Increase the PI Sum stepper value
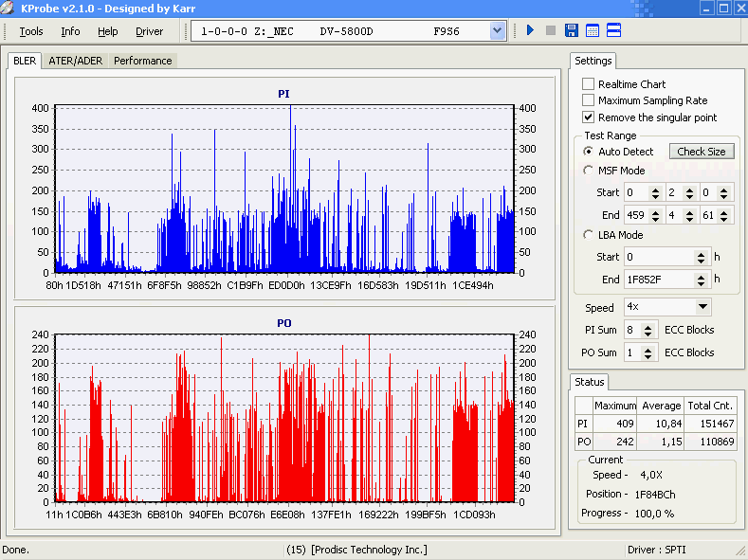 [648, 326]
